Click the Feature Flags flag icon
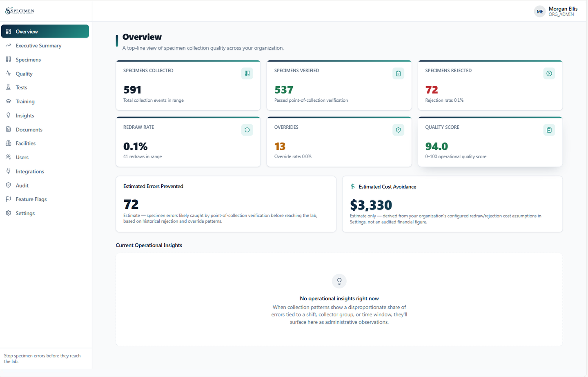The image size is (588, 377). [x=8, y=199]
